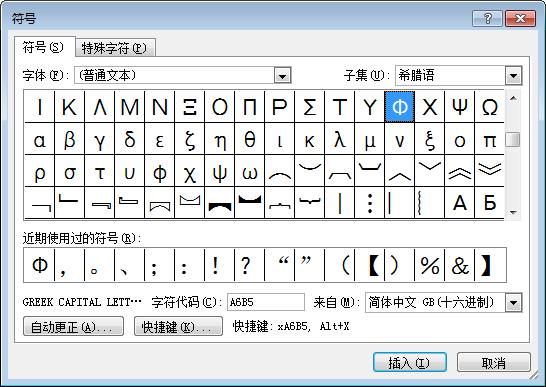The width and height of the screenshot is (546, 387).
Task: Select Φ in recently used symbols row
Action: pyautogui.click(x=39, y=265)
